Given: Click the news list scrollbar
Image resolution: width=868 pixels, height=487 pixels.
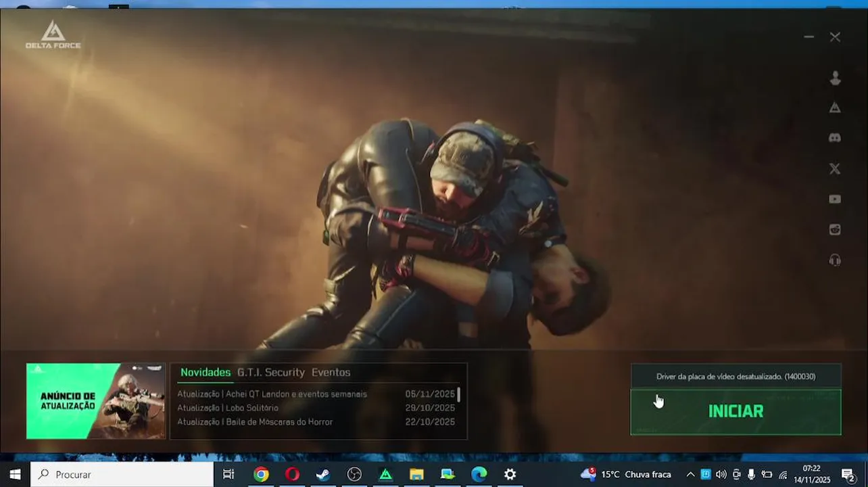Looking at the screenshot, I should coord(459,394).
